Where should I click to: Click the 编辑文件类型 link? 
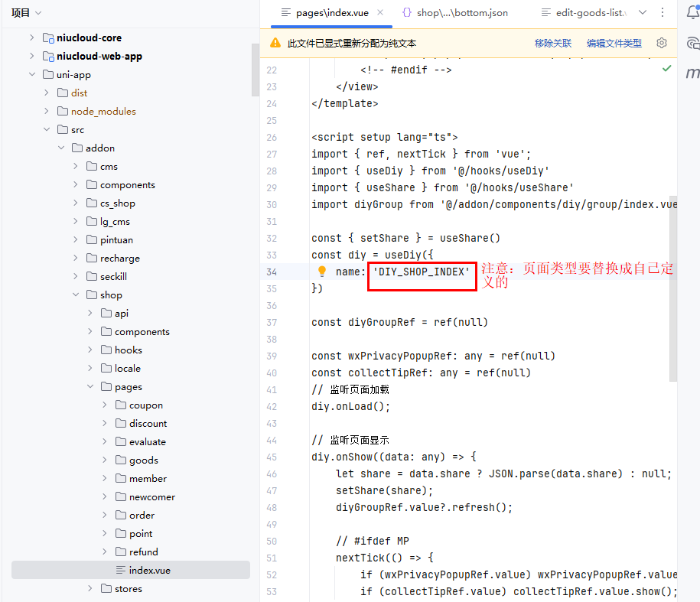614,44
